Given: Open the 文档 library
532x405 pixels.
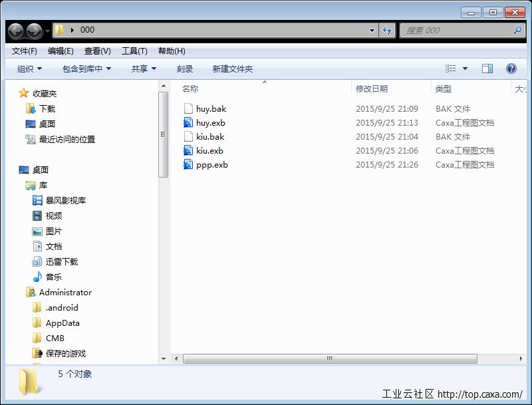Looking at the screenshot, I should [x=54, y=247].
